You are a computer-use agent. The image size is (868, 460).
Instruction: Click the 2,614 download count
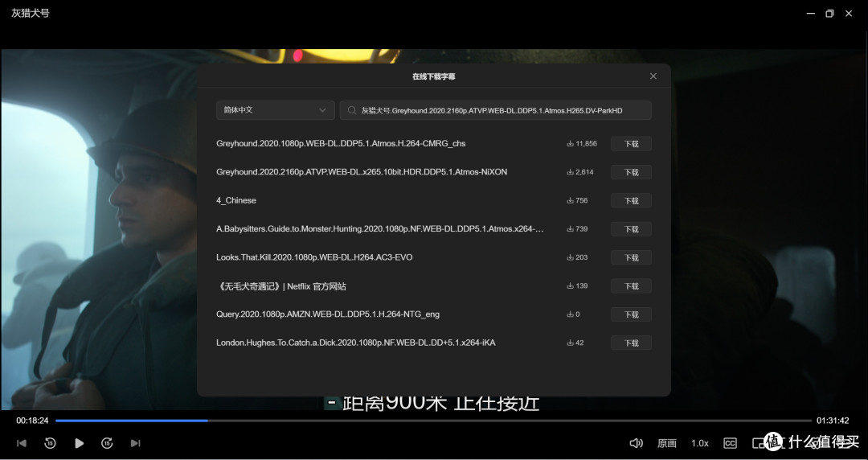[x=580, y=172]
